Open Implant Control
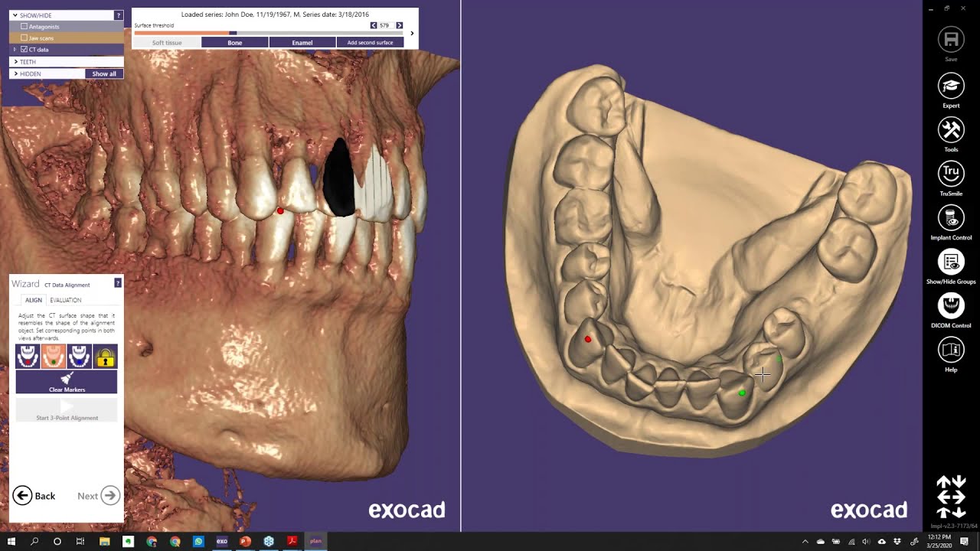Image resolution: width=980 pixels, height=551 pixels. tap(951, 217)
